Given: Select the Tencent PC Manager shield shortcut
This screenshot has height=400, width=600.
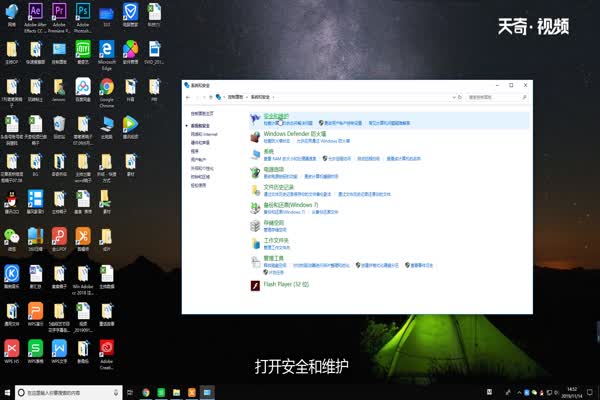Looking at the screenshot, I should [130, 15].
